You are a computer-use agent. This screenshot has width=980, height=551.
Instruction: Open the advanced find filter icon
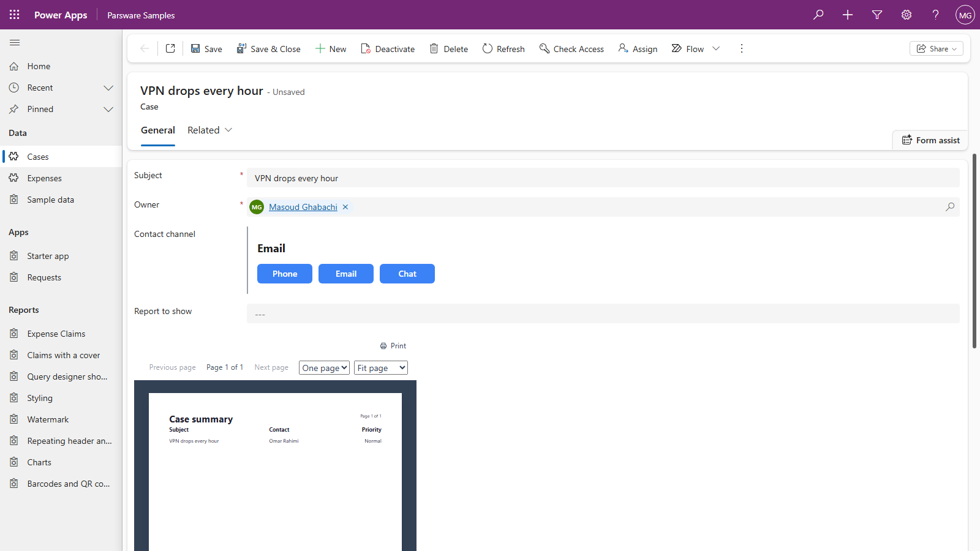tap(877, 15)
